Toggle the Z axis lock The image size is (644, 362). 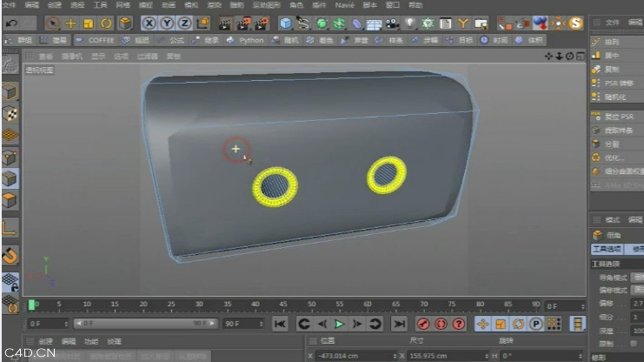point(184,23)
